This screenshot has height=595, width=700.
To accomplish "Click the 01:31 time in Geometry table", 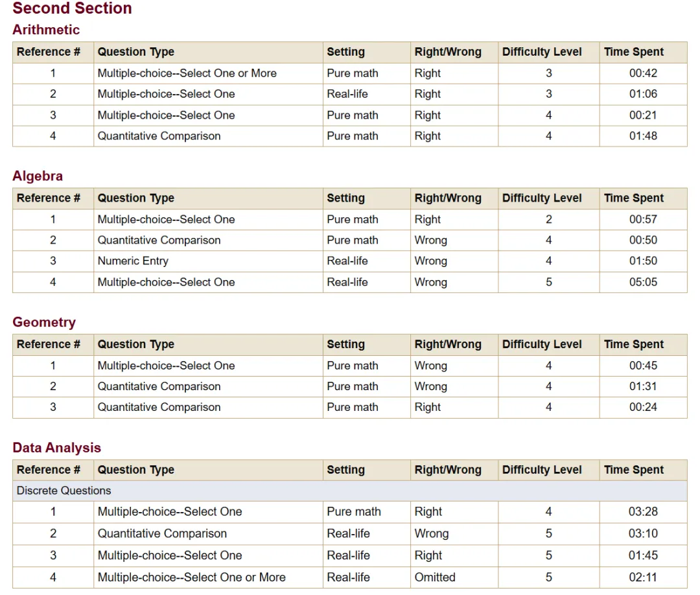I will pyautogui.click(x=642, y=386).
